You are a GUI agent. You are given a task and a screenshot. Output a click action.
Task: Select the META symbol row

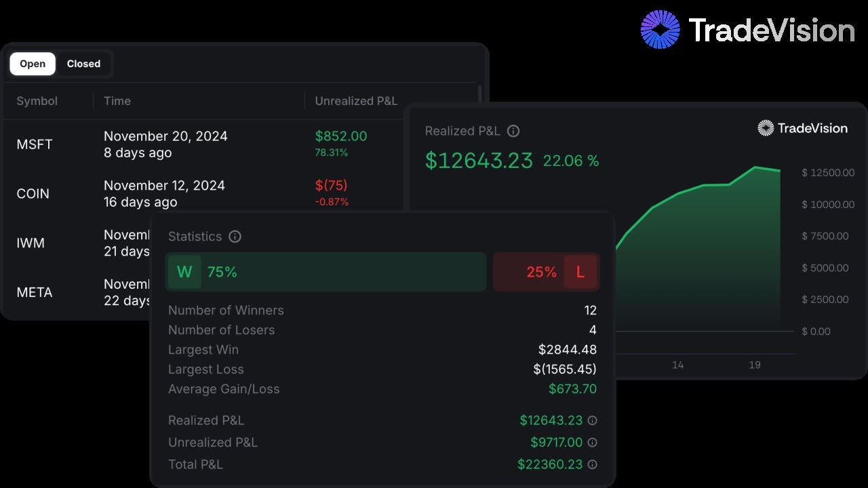point(35,293)
